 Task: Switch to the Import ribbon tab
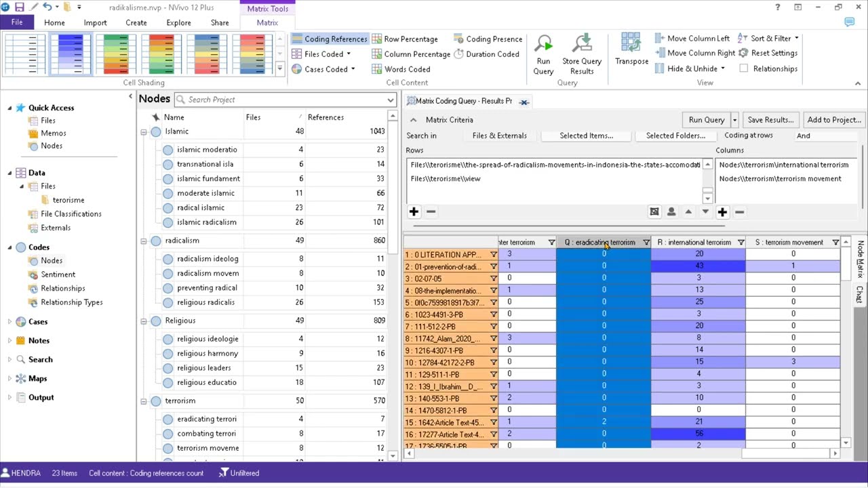(95, 22)
